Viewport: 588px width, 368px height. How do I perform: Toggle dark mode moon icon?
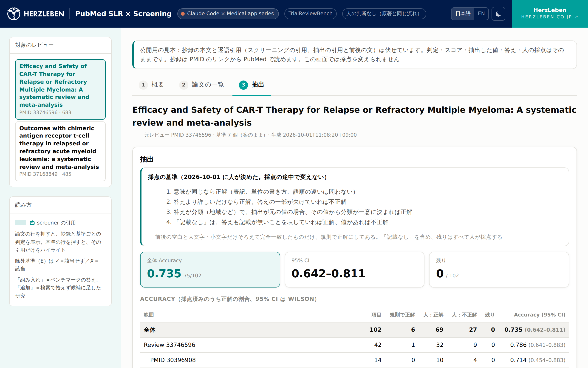coord(498,14)
